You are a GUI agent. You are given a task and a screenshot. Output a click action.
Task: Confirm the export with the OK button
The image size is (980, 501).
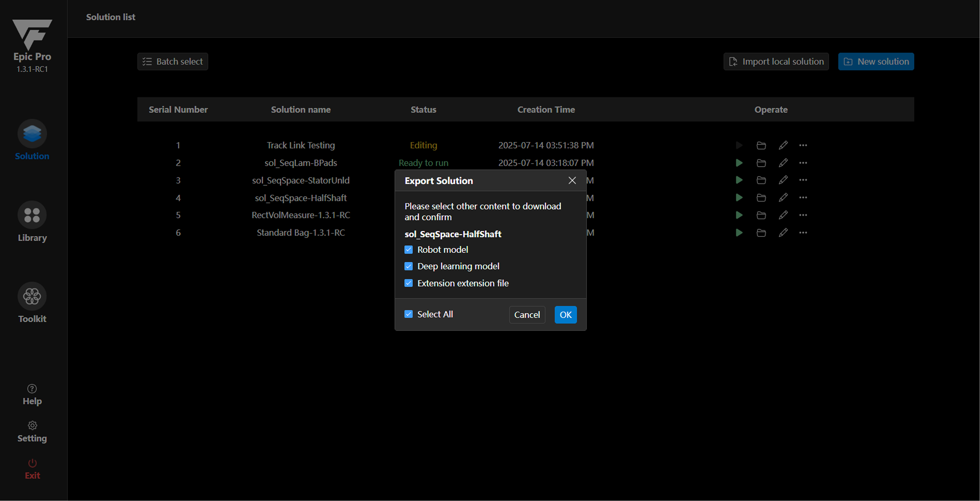pyautogui.click(x=565, y=315)
